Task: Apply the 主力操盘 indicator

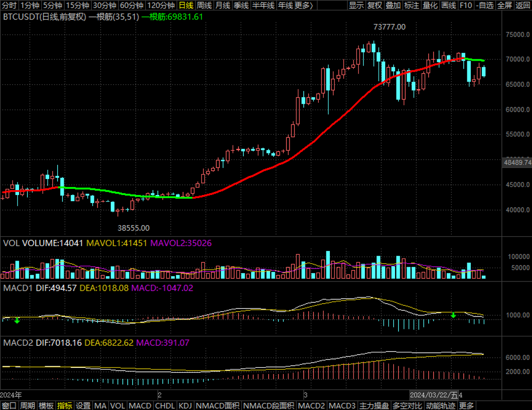Action: pyautogui.click(x=374, y=406)
